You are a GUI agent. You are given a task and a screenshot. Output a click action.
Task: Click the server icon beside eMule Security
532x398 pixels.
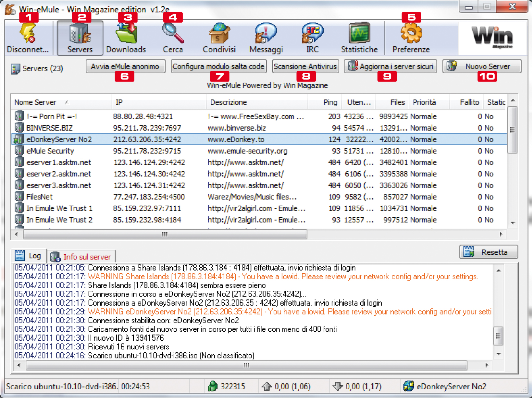tap(19, 151)
